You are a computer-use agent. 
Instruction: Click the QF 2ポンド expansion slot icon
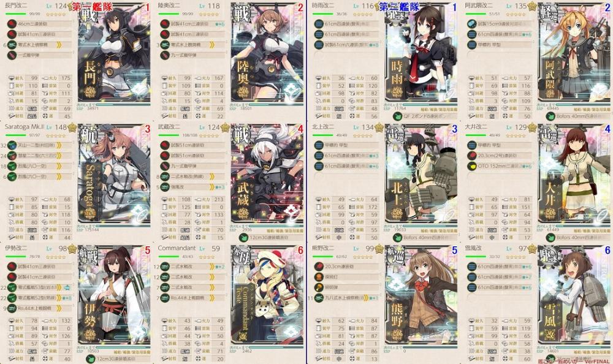coord(398,116)
